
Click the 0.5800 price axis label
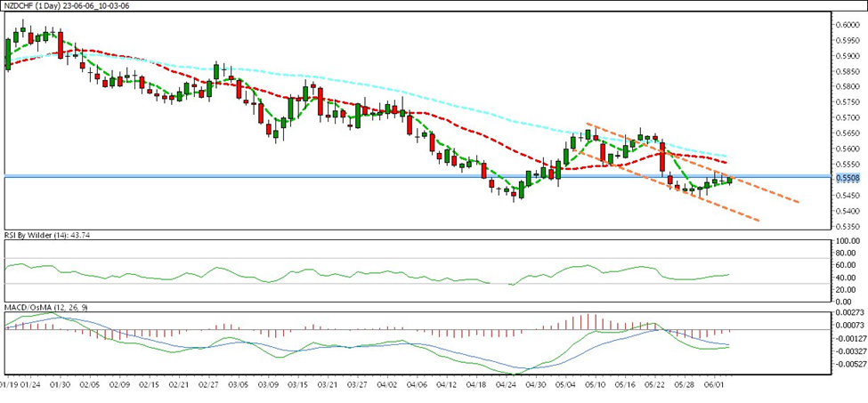point(847,86)
